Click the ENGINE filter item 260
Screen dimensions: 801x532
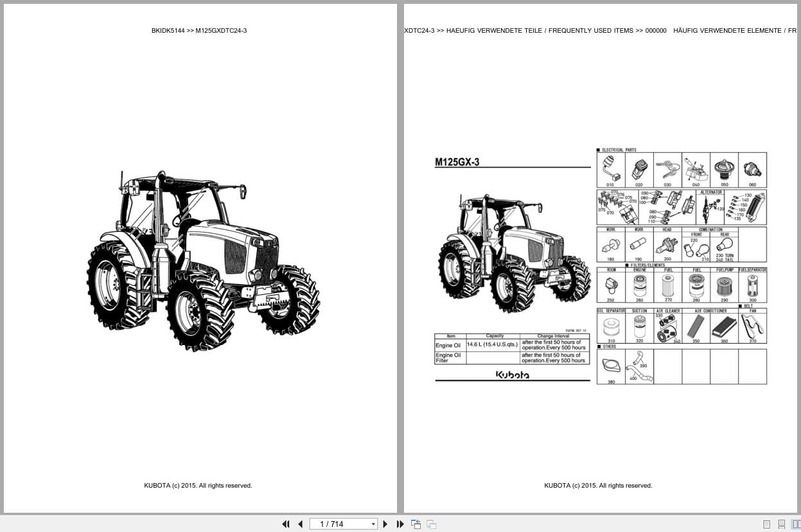(639, 285)
